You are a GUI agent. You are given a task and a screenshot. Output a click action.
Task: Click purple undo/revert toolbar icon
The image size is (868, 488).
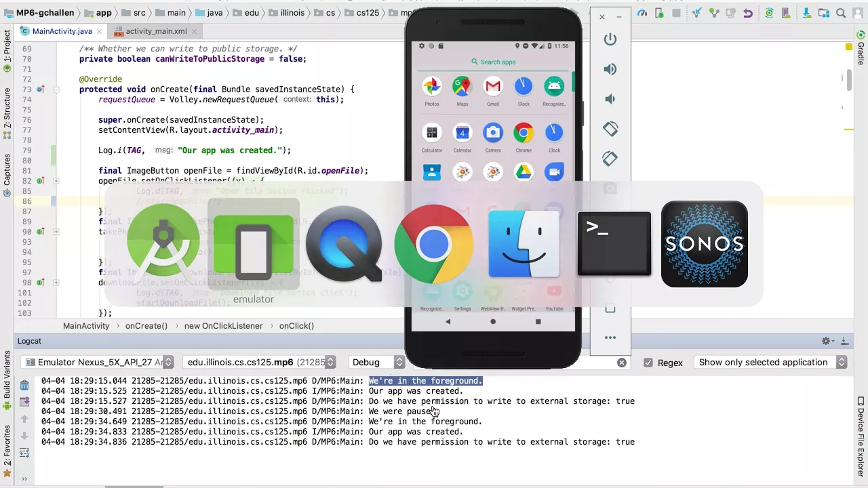[x=747, y=13]
